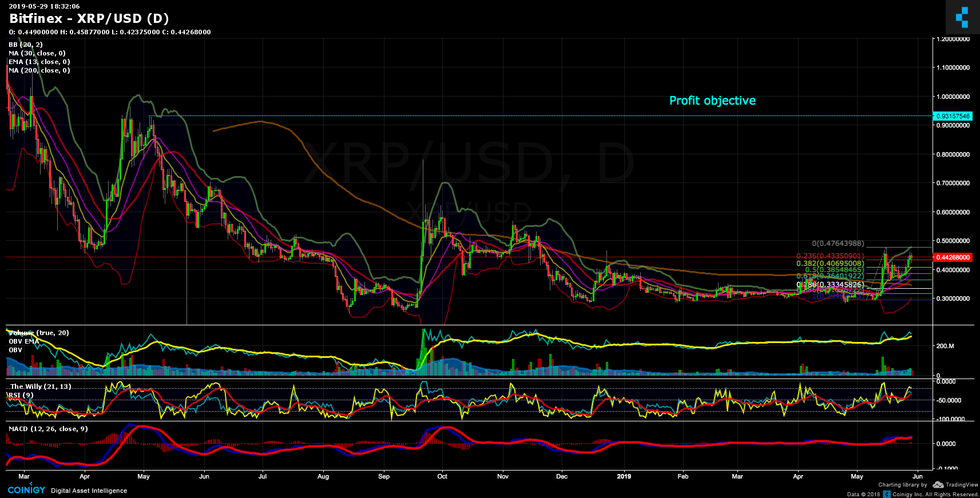Select the 'RSI (9)' indicator label

point(21,395)
